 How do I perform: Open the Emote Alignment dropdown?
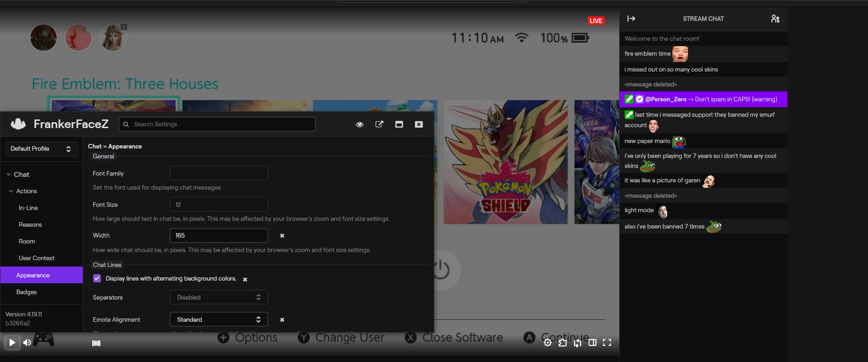[219, 319]
